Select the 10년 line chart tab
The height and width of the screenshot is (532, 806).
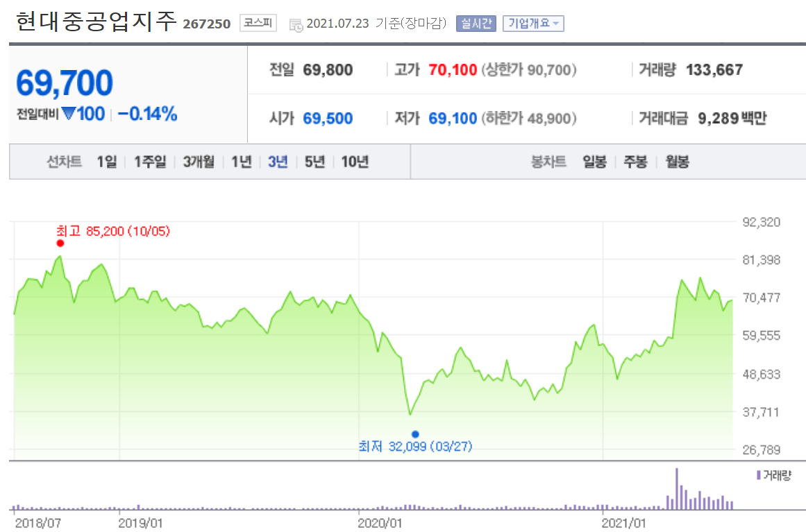pos(355,162)
